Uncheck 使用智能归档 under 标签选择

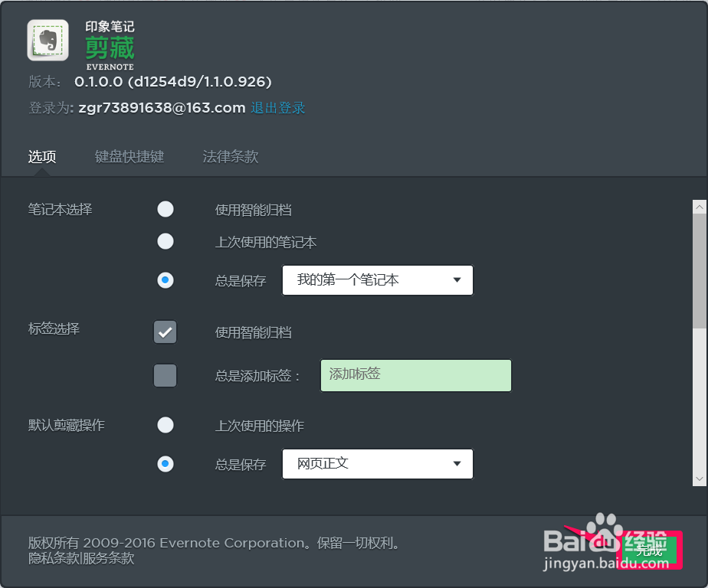tap(166, 332)
